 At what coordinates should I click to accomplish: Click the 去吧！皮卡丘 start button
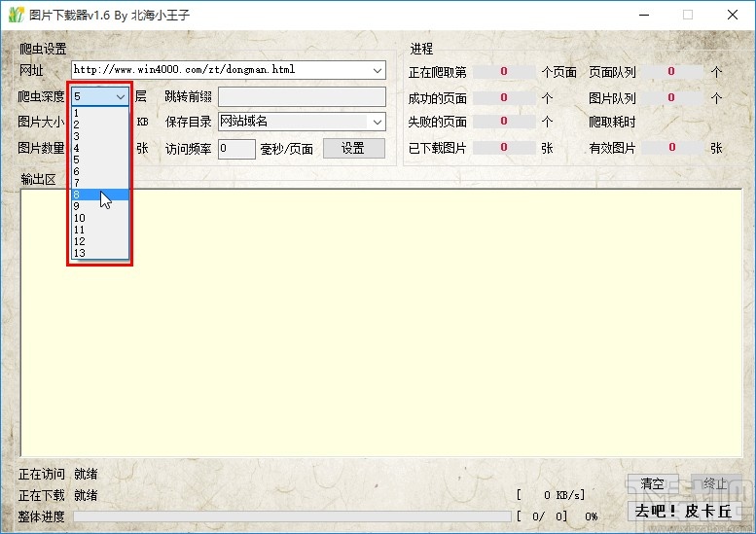click(x=684, y=511)
